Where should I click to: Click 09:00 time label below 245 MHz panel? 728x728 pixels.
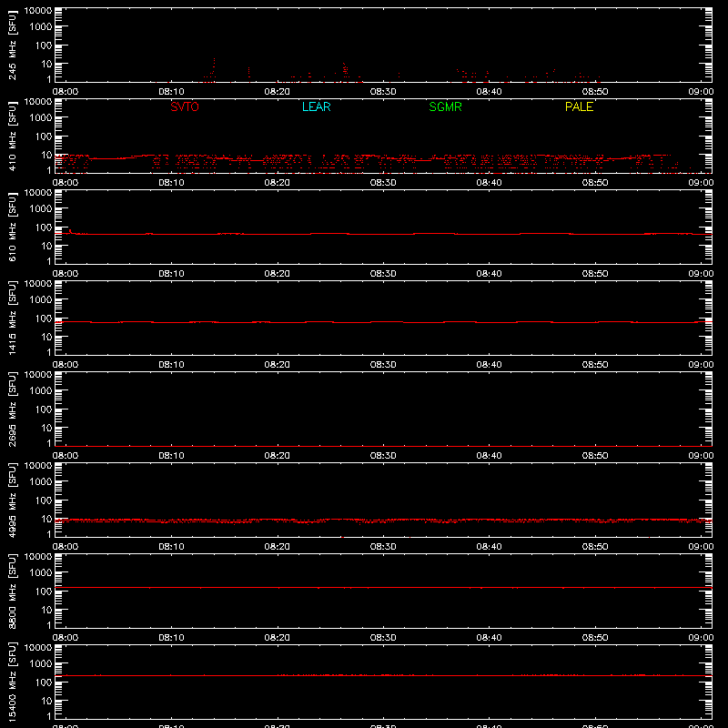[x=701, y=92]
